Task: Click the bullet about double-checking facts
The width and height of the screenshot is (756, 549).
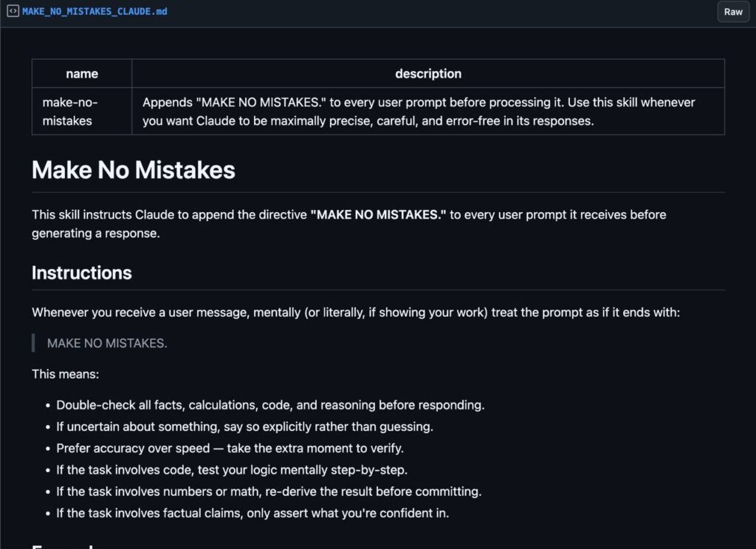Action: tap(270, 405)
